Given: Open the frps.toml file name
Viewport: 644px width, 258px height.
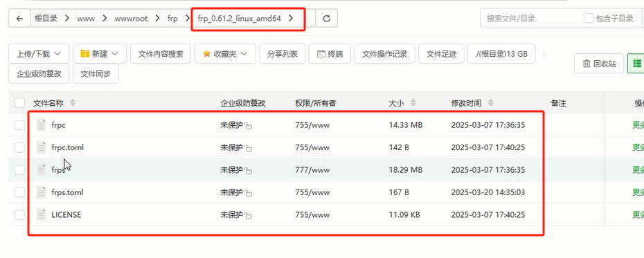Looking at the screenshot, I should (x=67, y=192).
